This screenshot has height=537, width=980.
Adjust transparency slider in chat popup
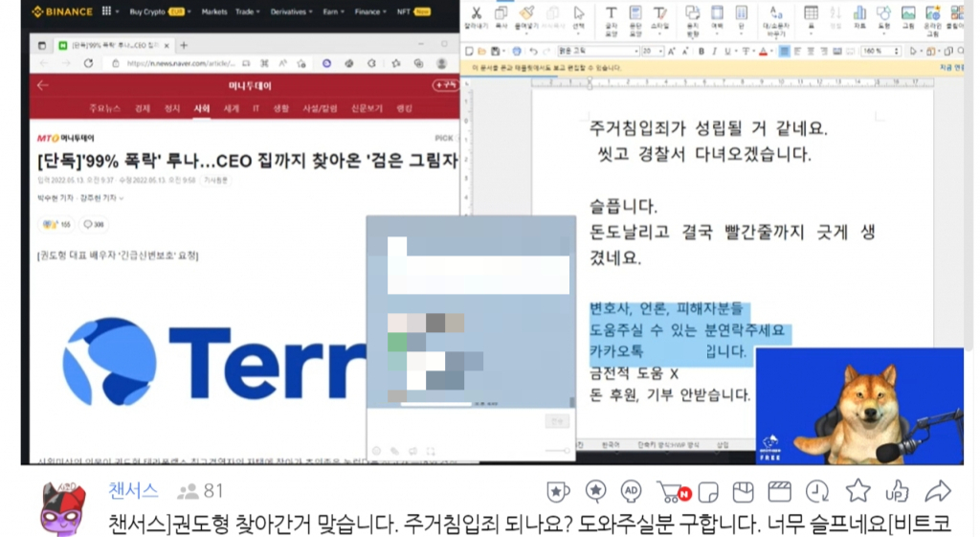coord(557,451)
